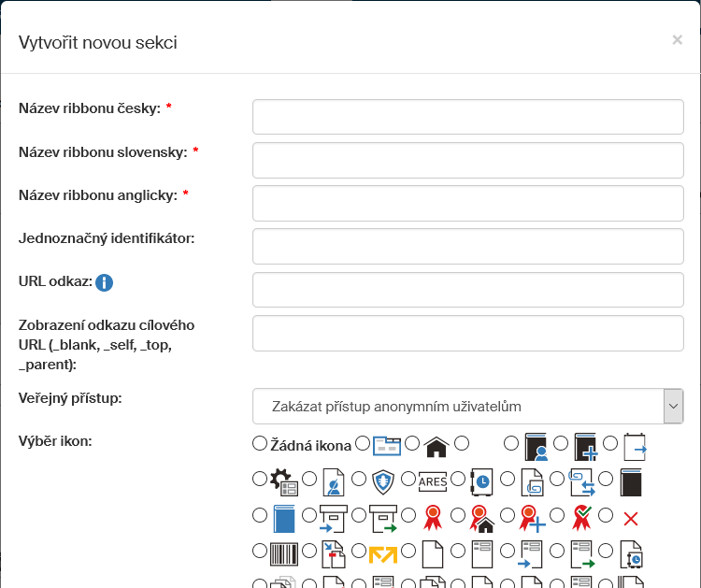Focus the Název ribbonu slovensky field
701x588 pixels.
(467, 160)
